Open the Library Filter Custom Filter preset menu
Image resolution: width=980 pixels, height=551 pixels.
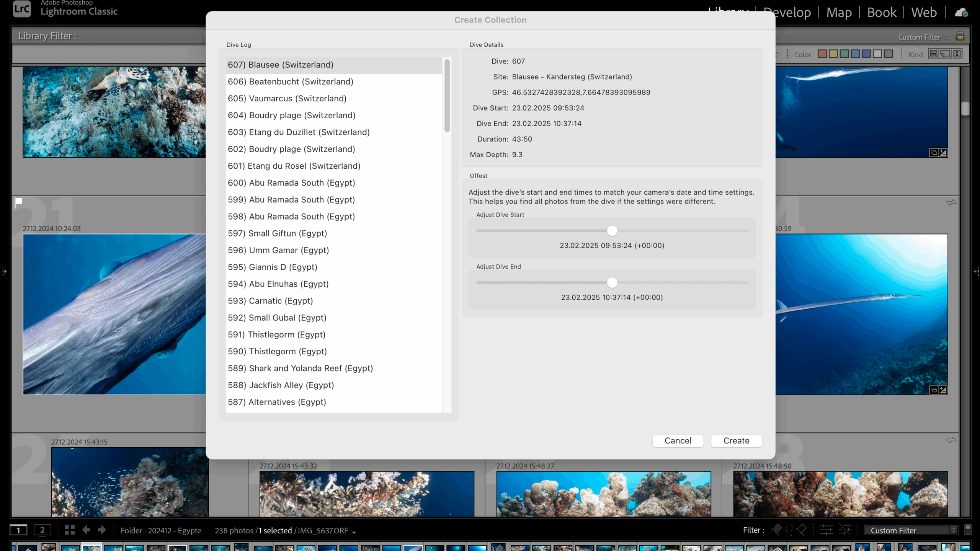click(x=923, y=37)
